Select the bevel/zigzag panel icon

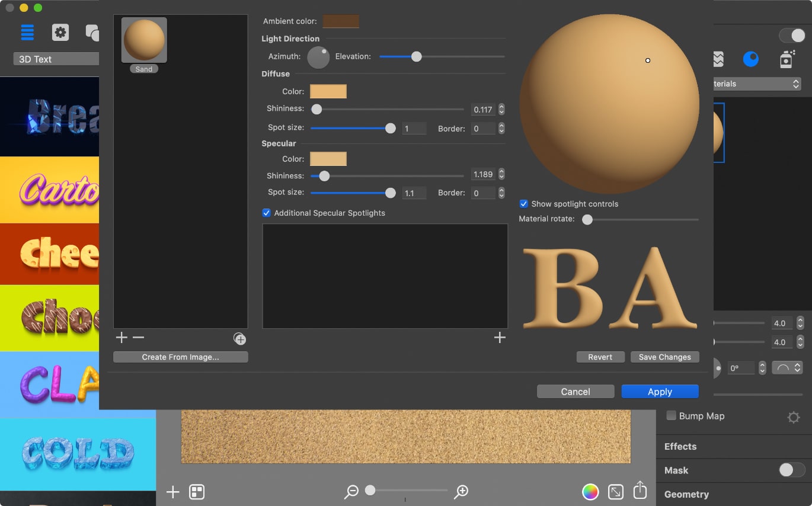720,59
